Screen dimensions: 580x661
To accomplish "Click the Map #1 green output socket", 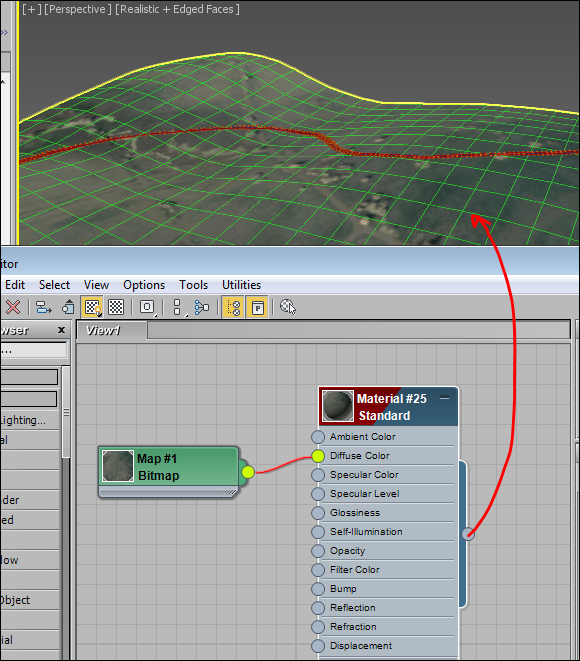I will [x=248, y=472].
